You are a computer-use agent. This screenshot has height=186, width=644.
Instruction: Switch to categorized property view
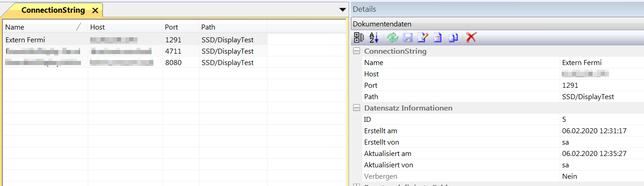(359, 38)
